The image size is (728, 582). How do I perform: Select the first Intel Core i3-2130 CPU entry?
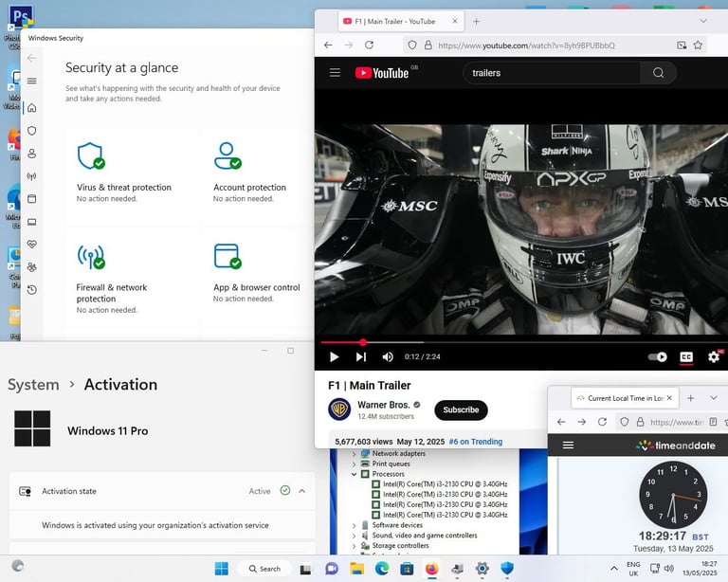(x=440, y=484)
